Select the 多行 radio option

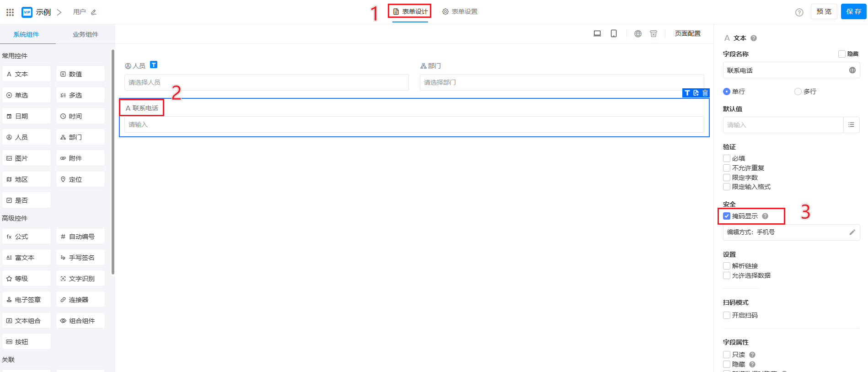click(798, 92)
